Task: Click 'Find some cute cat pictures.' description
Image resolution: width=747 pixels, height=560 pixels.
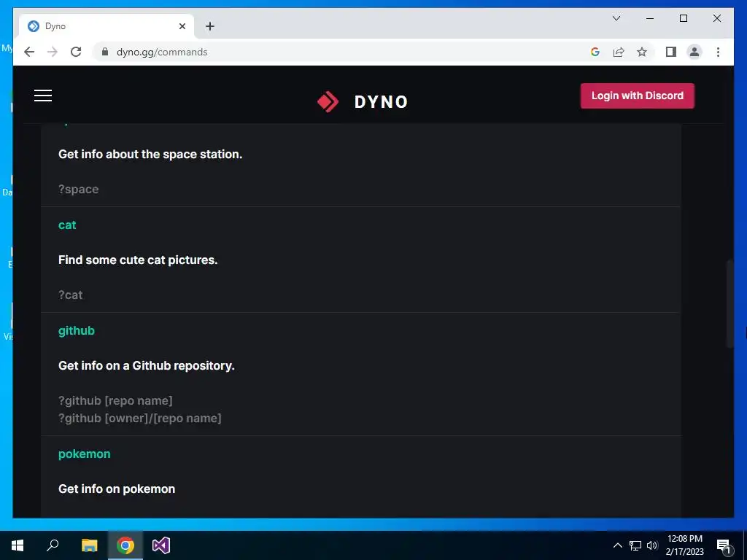Action: (138, 260)
